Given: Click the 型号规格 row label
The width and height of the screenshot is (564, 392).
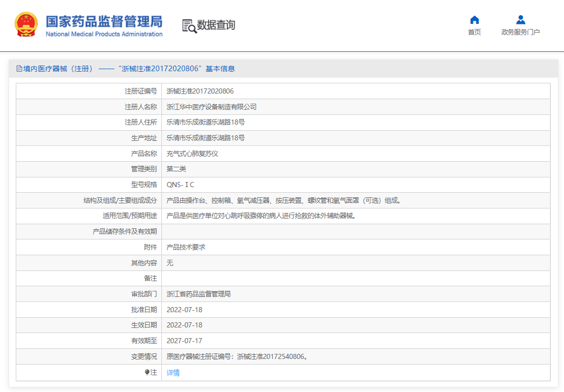Looking at the screenshot, I should coord(144,185).
